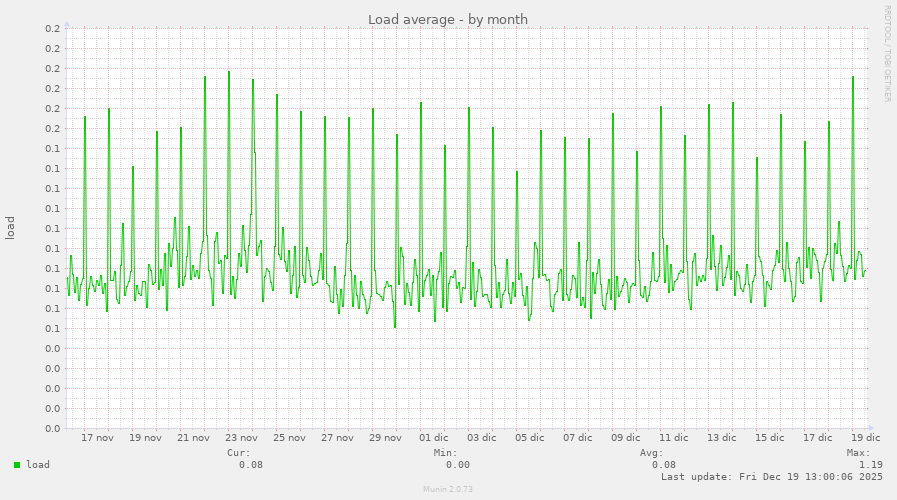The height and width of the screenshot is (500, 897).
Task: Click the '03 dic' date label
Action: [482, 438]
